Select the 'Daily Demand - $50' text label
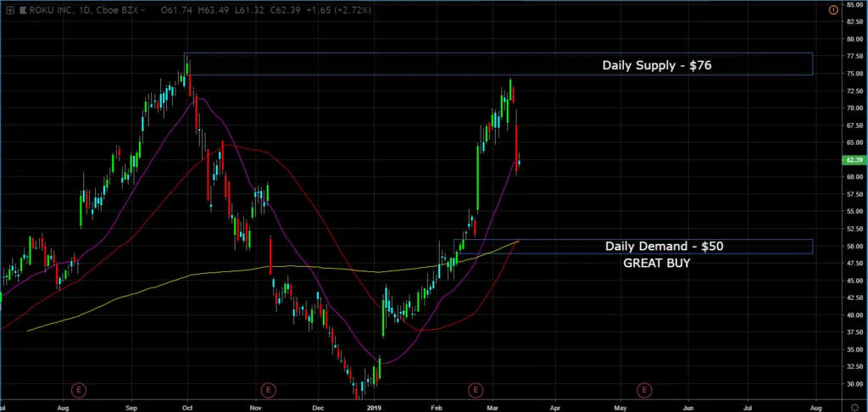Screen dimensions: 868x412 click(664, 246)
